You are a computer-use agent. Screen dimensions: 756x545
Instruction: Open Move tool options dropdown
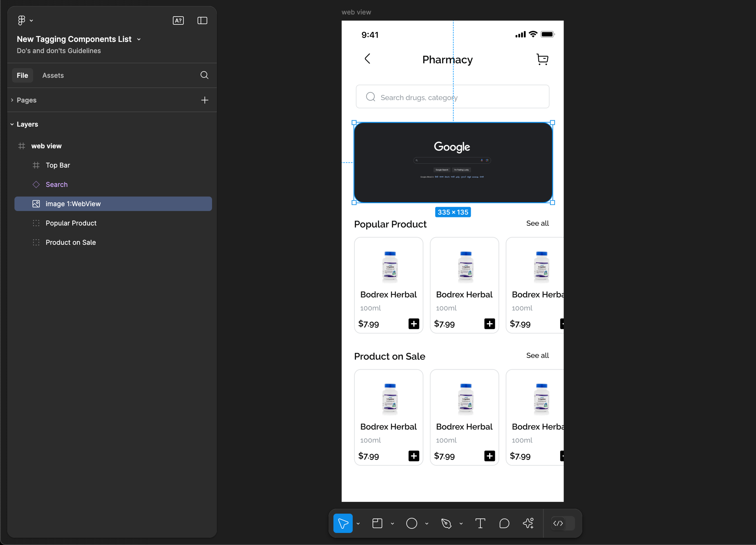[358, 524]
